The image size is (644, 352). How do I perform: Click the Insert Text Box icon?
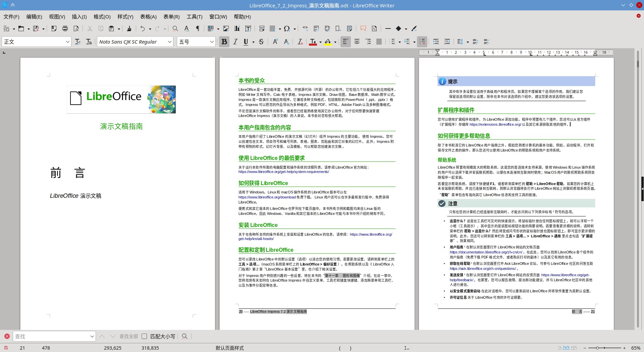(248, 28)
